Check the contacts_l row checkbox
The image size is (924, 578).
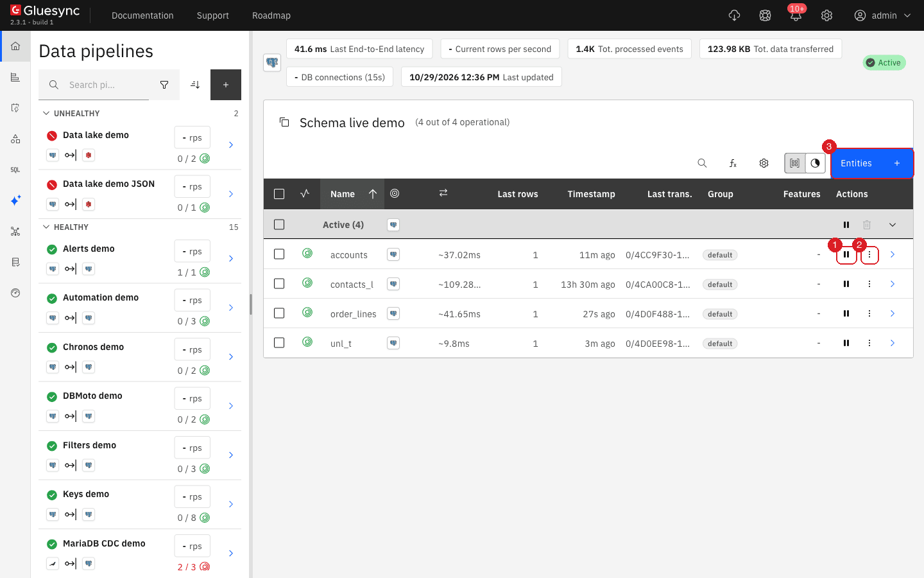[279, 284]
